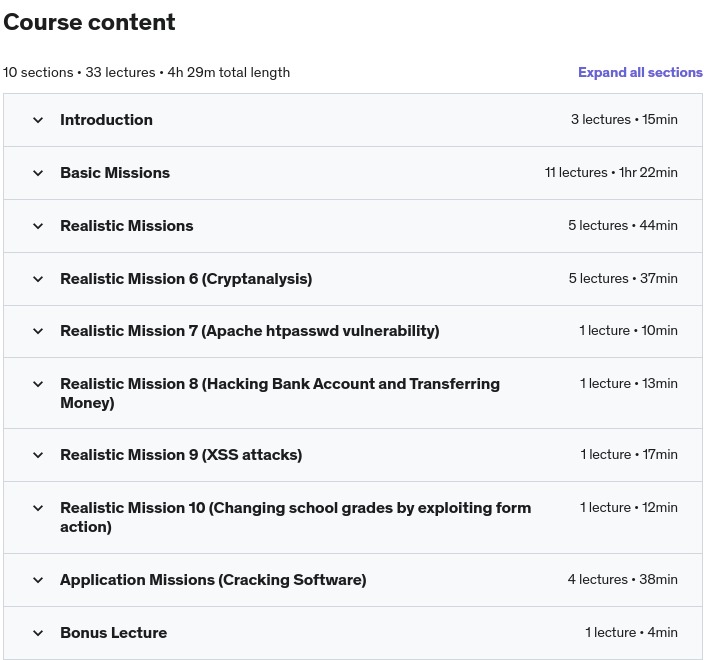The height and width of the screenshot is (660, 706).
Task: Expand the Introduction section chevron
Action: (38, 120)
